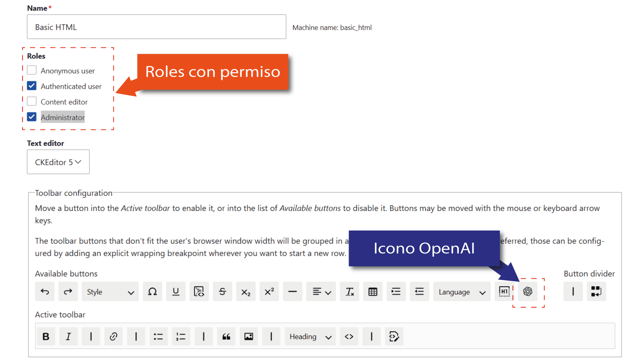Click the Decrease Indent button

click(x=419, y=292)
